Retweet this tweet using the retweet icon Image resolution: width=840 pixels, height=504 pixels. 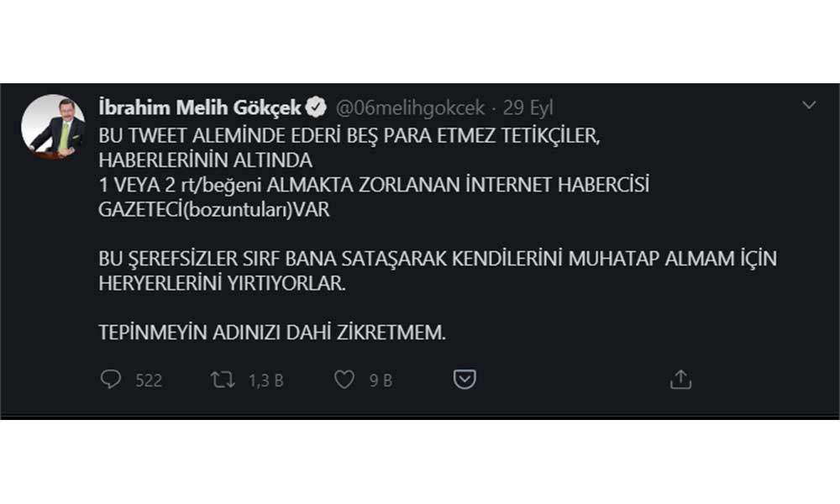(x=223, y=380)
